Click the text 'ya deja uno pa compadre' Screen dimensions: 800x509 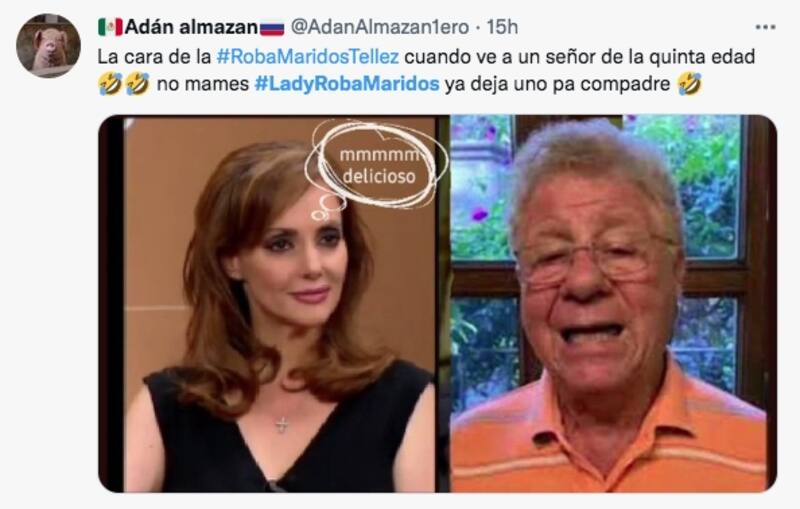pos(557,84)
